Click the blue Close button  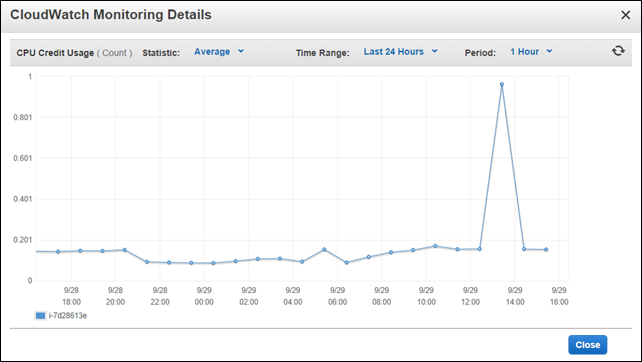tap(588, 345)
